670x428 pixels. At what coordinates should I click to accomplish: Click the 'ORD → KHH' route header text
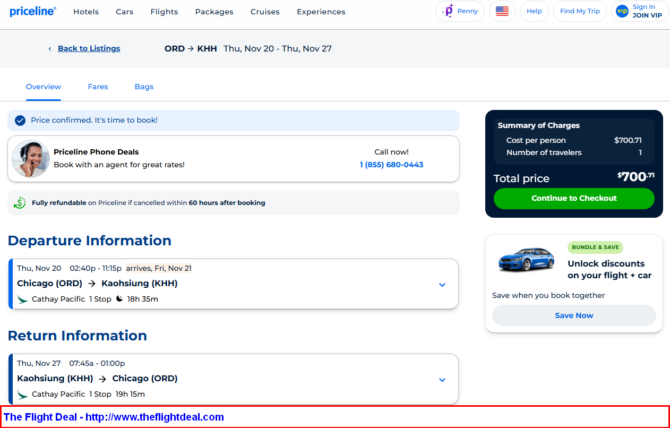tap(191, 49)
